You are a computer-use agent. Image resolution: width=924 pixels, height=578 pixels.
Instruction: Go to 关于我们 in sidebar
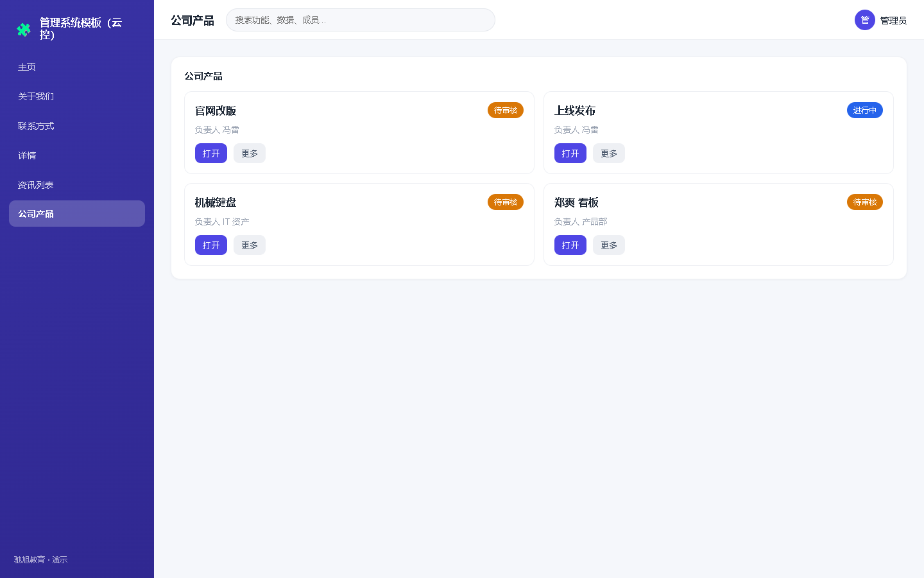77,96
